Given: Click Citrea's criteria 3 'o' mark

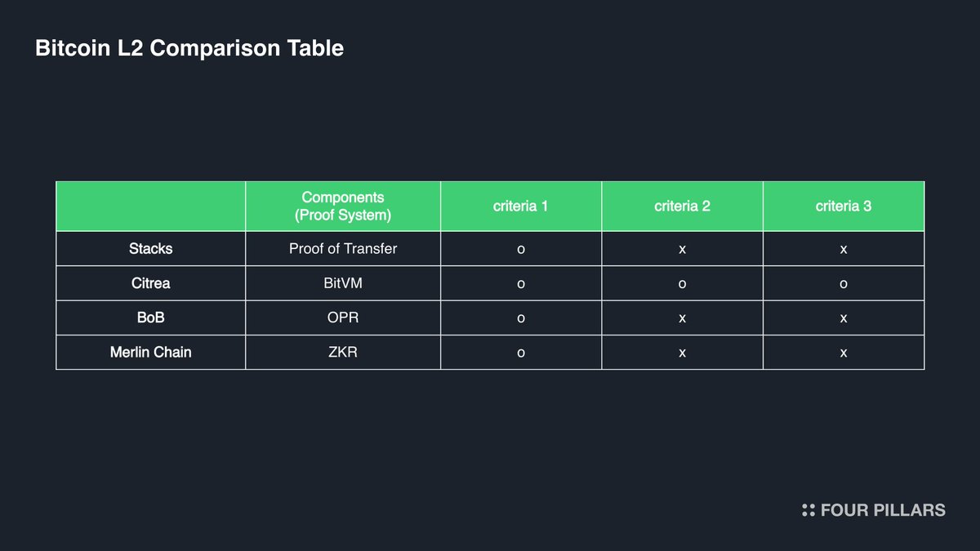Looking at the screenshot, I should (844, 284).
